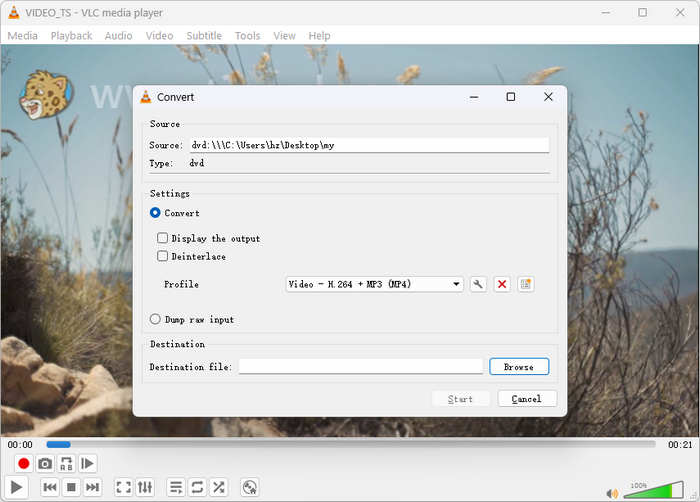The image size is (700, 502).
Task: Enable Display the output checkbox
Action: 162,238
